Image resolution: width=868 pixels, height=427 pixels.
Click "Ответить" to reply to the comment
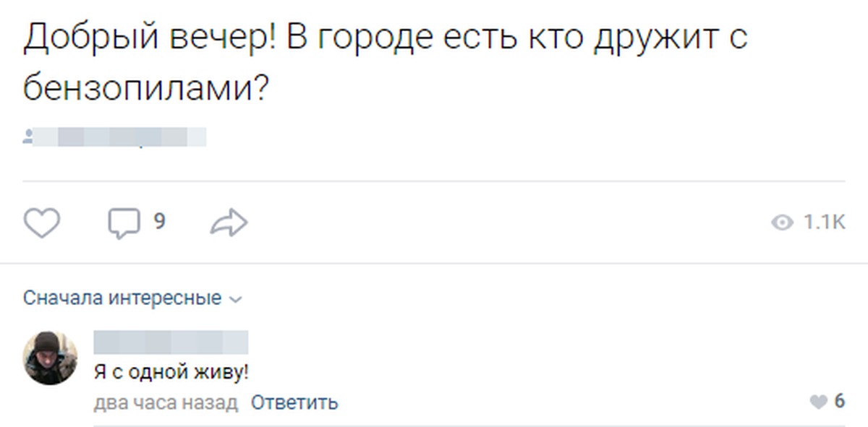tap(294, 402)
